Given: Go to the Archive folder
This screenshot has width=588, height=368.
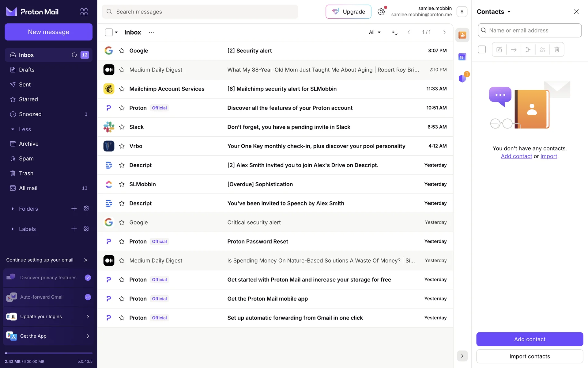Looking at the screenshot, I should 28,144.
